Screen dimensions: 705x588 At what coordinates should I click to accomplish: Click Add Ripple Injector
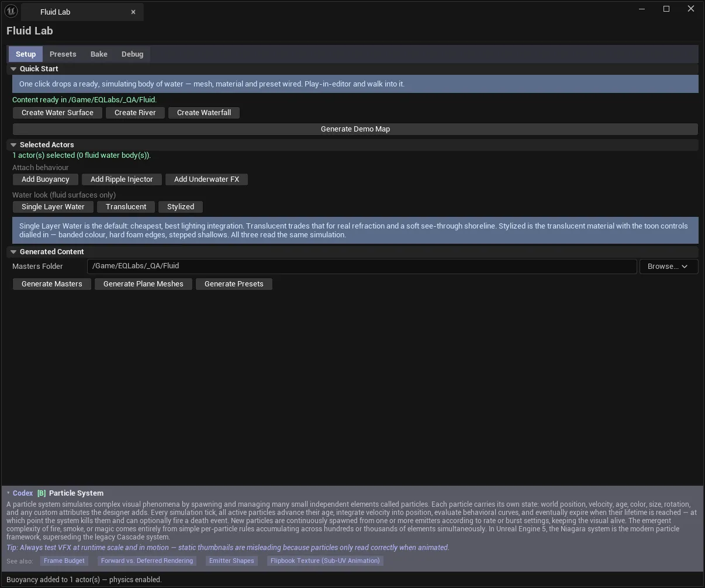(x=122, y=179)
